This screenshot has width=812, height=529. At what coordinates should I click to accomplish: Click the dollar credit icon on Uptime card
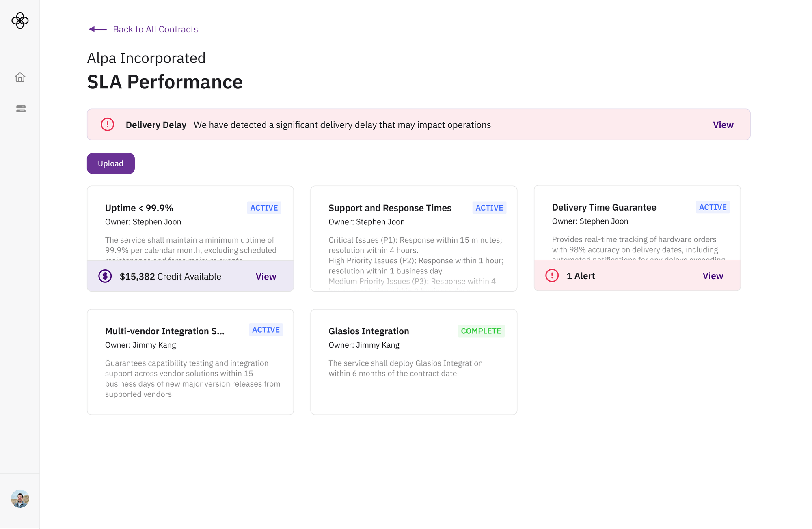click(x=106, y=276)
